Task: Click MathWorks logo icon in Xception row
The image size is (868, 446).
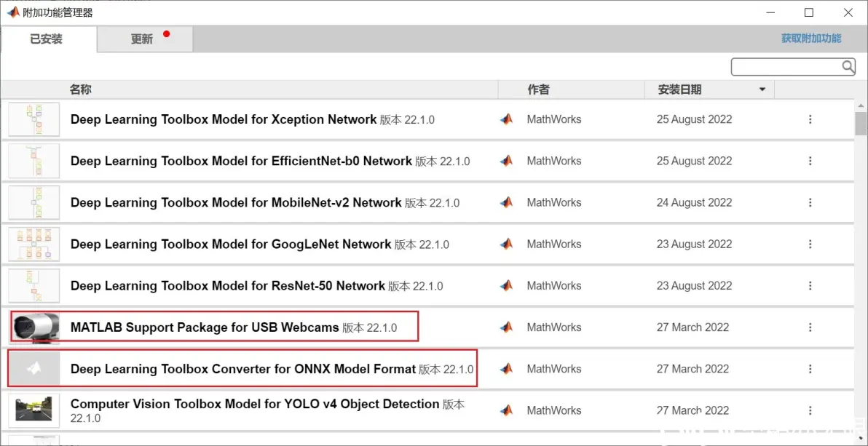Action: click(x=507, y=119)
